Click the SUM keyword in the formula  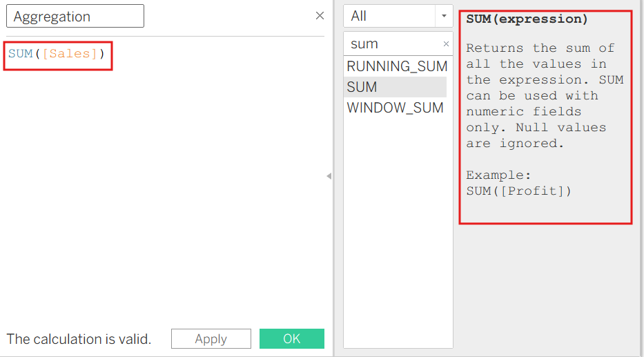point(21,53)
